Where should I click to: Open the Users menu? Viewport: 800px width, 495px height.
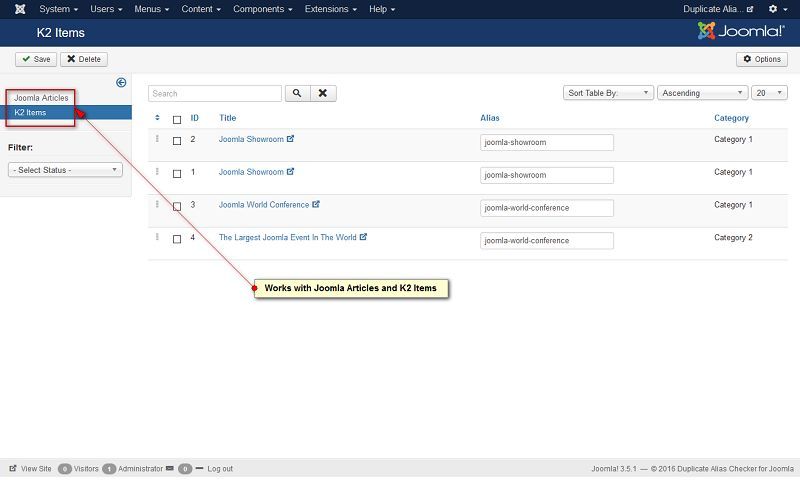(x=106, y=9)
